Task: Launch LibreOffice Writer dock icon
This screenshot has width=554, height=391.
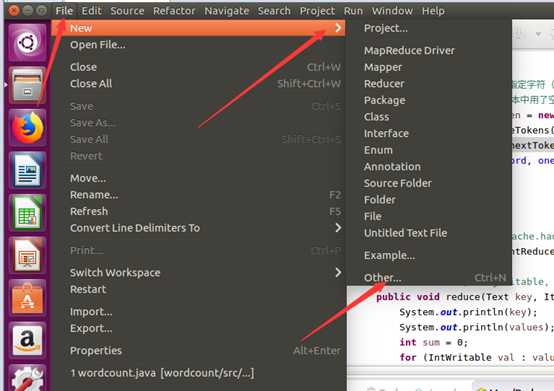Action: 27,170
